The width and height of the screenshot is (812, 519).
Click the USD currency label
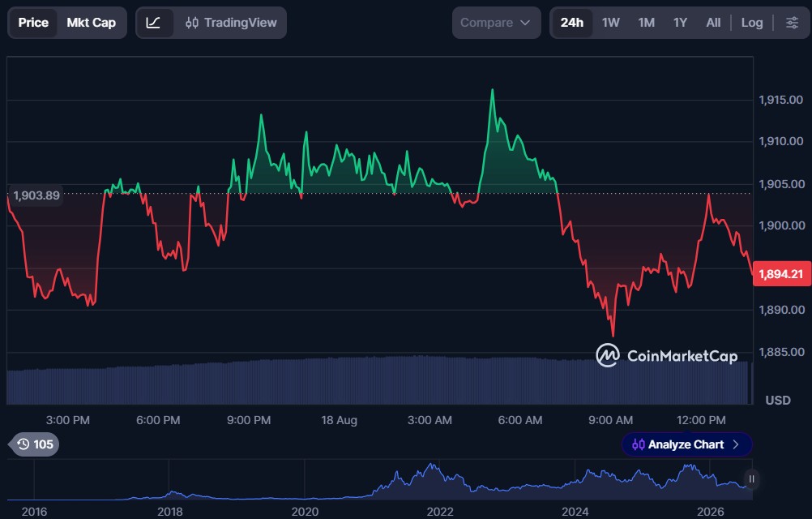tap(778, 400)
